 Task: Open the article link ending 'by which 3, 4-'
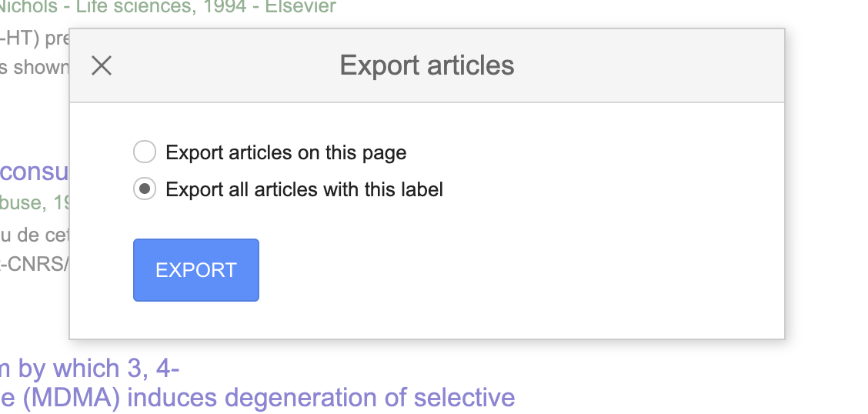tap(90, 369)
